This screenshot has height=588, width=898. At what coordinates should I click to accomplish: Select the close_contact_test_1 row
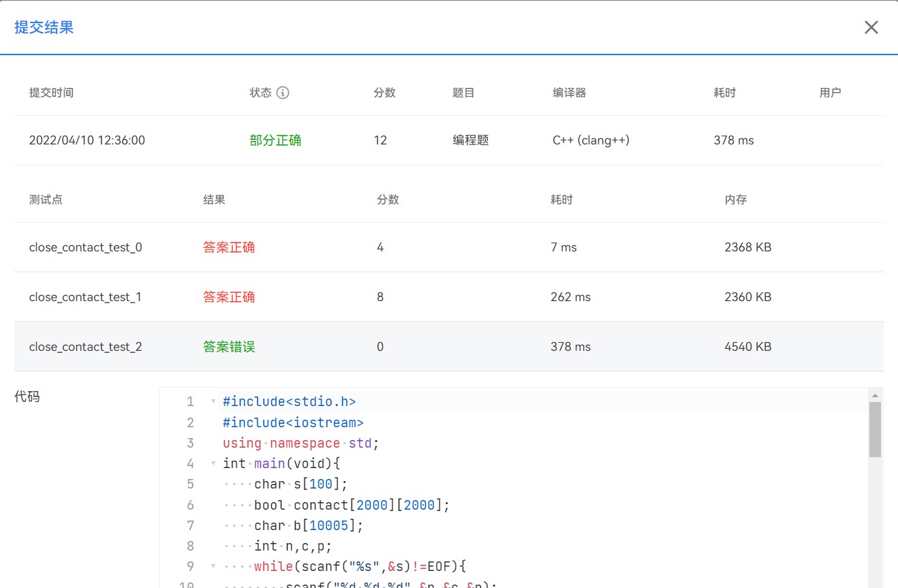86,296
